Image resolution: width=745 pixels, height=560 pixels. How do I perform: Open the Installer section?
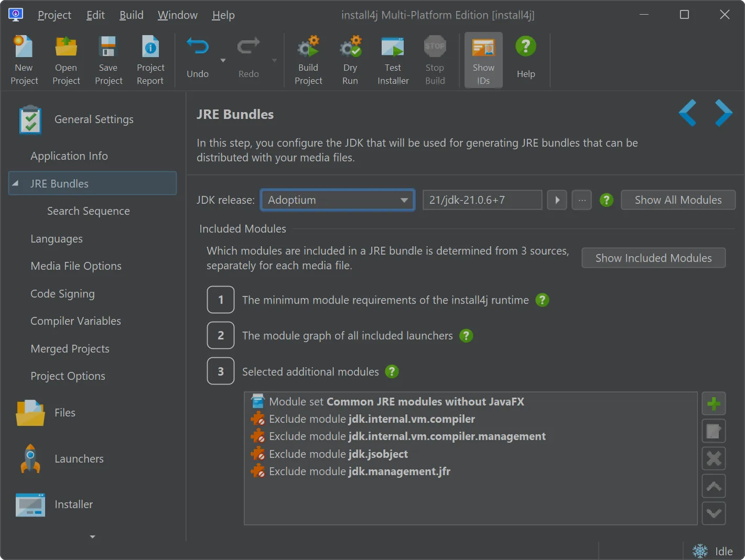pos(55,504)
